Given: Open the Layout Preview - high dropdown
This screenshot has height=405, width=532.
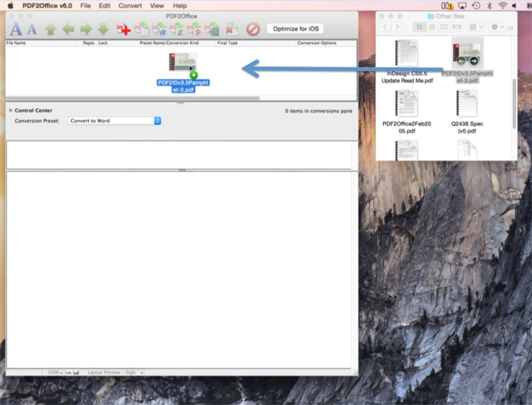Looking at the screenshot, I should click(115, 373).
